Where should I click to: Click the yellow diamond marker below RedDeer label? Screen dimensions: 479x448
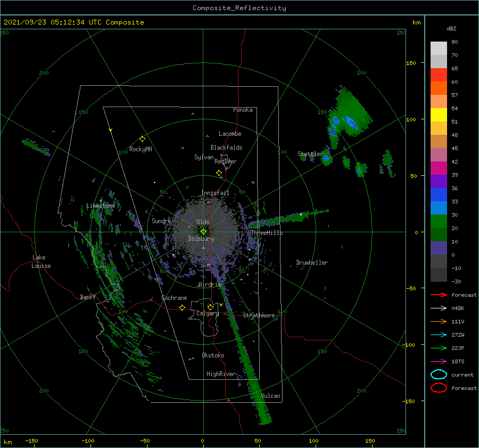click(x=219, y=173)
